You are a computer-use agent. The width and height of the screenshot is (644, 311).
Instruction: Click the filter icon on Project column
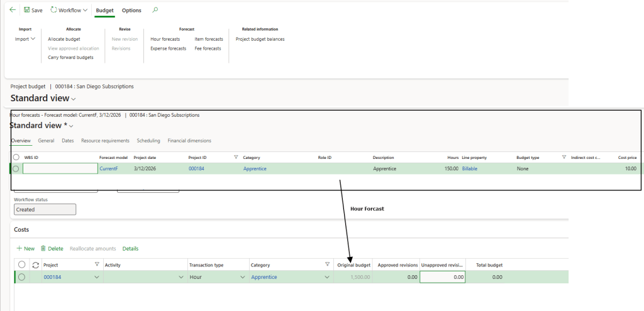[97, 265]
